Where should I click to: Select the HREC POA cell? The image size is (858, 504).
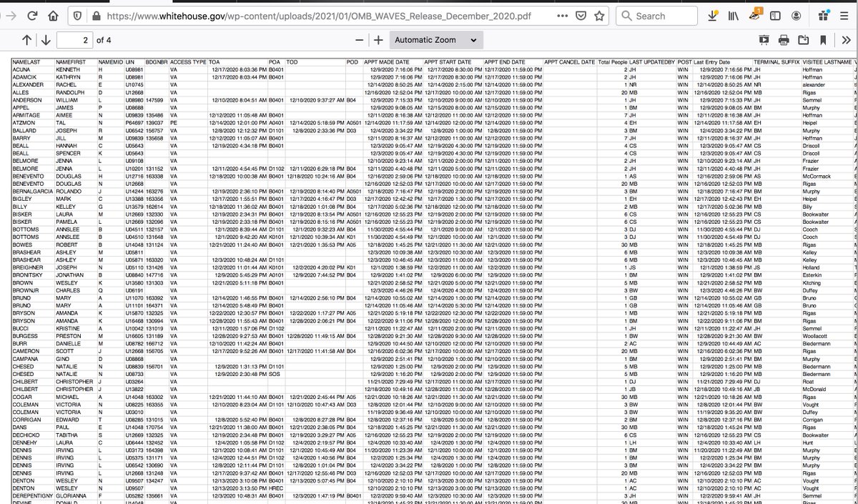(x=276, y=487)
